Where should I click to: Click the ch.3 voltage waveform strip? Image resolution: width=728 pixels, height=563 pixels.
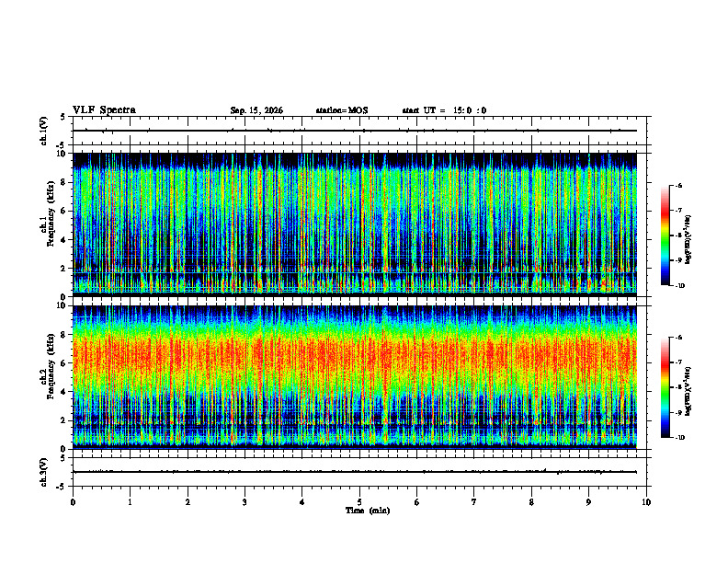[x=361, y=472]
